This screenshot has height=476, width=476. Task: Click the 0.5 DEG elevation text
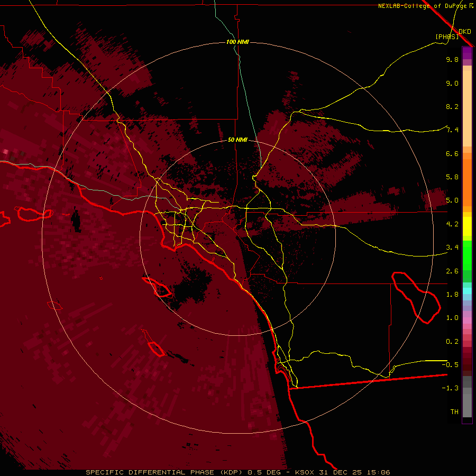[264, 472]
